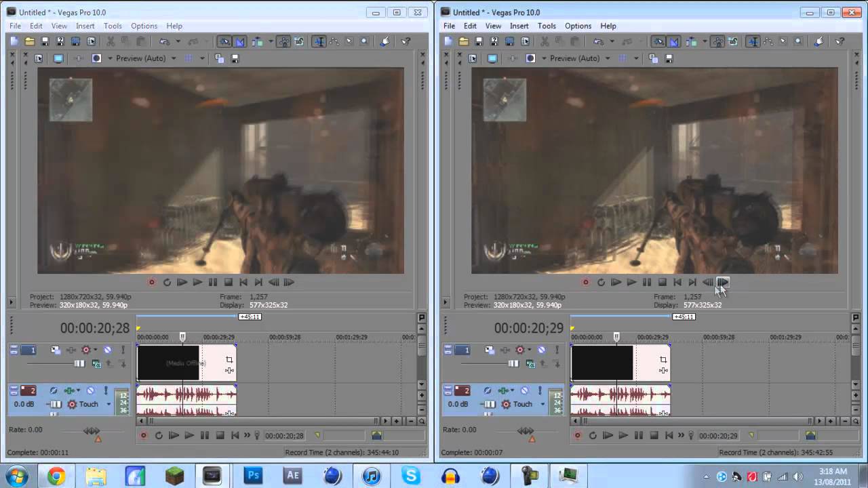
Task: Click Stop button in right preview window
Action: [662, 282]
